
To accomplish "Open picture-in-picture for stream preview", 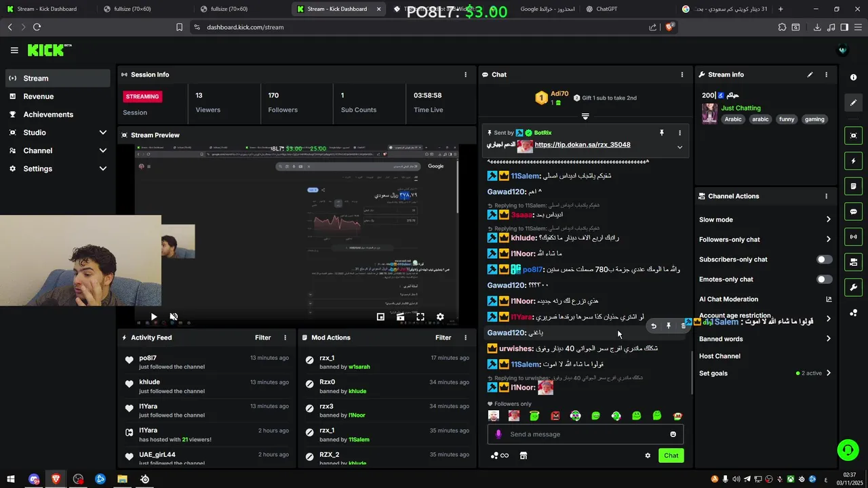I will coord(380,317).
